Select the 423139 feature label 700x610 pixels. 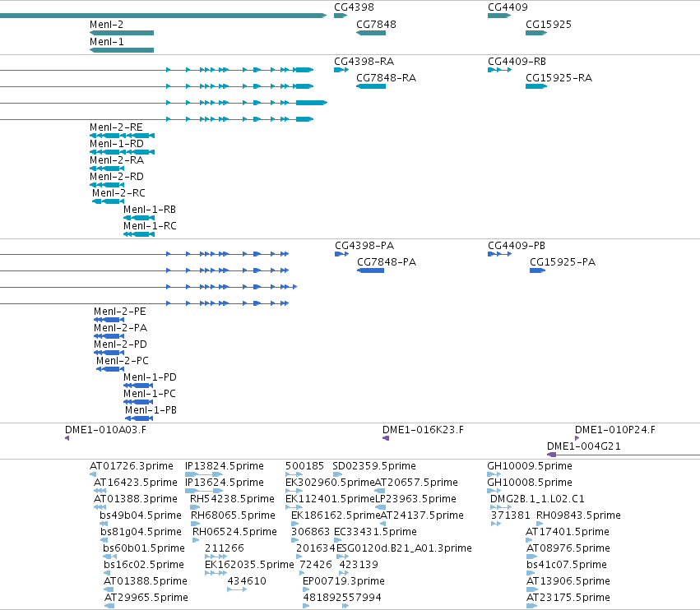(359, 565)
